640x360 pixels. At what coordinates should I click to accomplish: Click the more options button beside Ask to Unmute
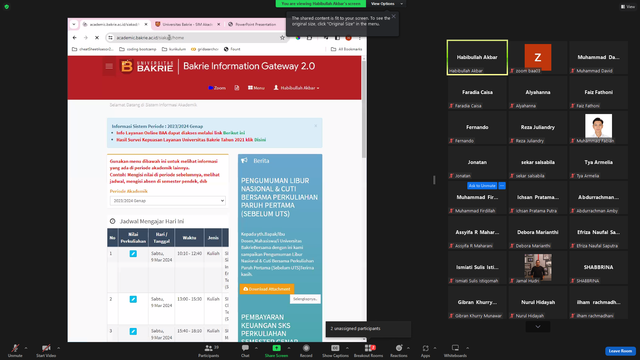(502, 186)
